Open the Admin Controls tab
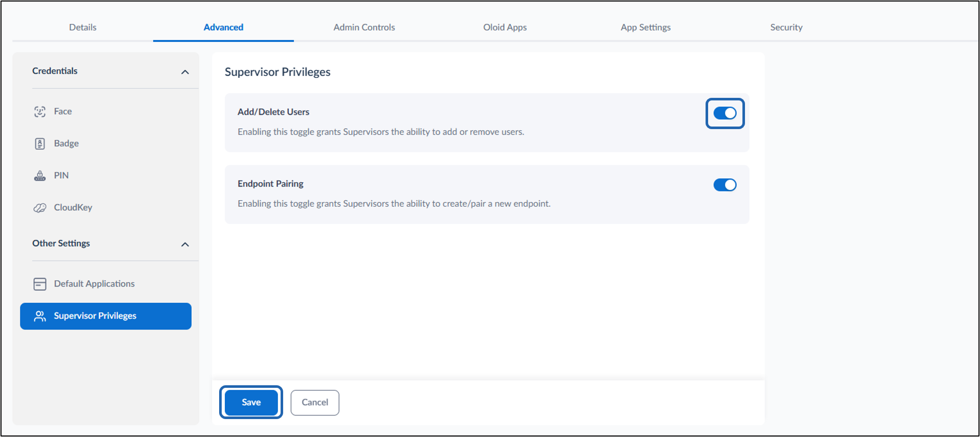The width and height of the screenshot is (980, 437). pos(364,27)
